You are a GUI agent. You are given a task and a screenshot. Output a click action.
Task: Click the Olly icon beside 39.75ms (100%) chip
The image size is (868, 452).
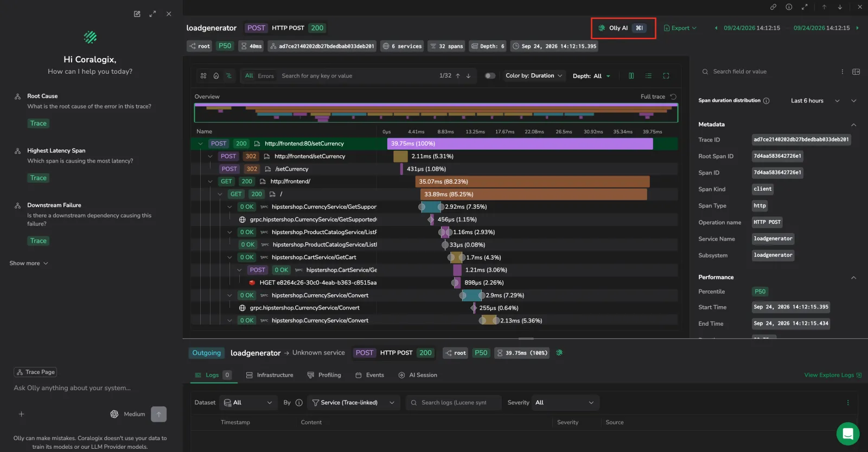(559, 353)
